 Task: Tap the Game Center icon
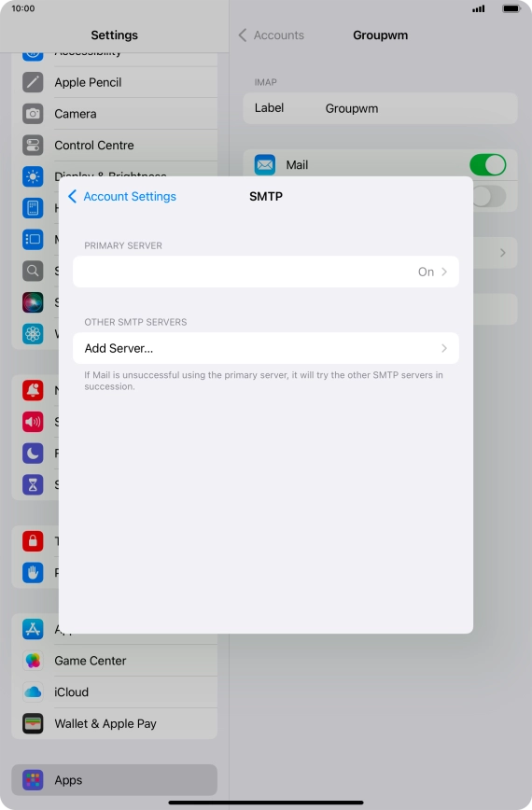click(33, 661)
